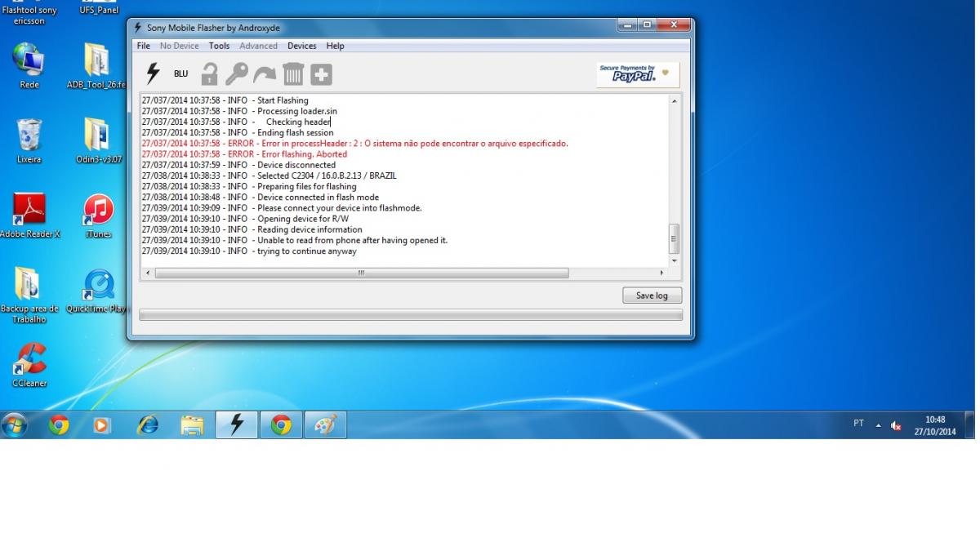This screenshot has height=551, width=980.
Task: Select the Lixeira recycle bin icon
Action: 29,140
